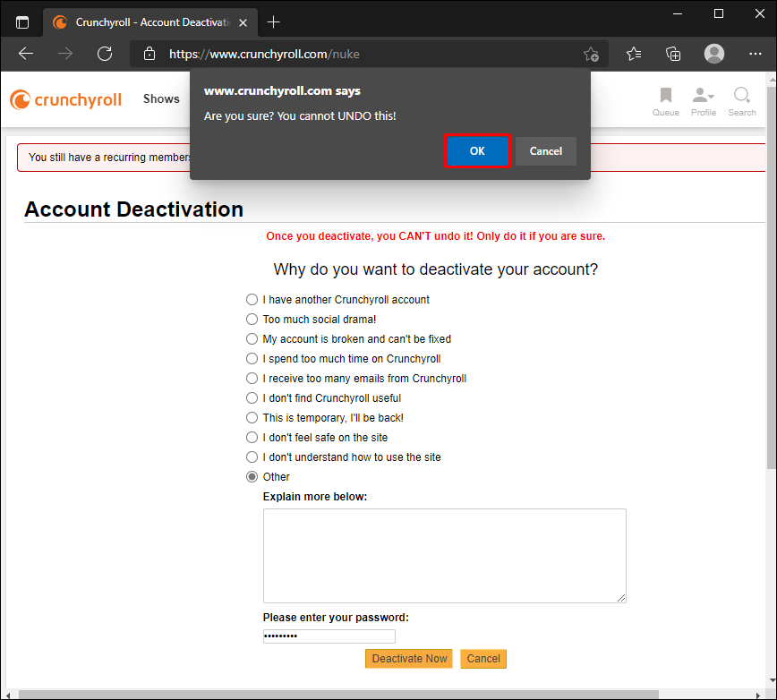Select the 'Other' radio button
This screenshot has width=777, height=700.
click(252, 476)
